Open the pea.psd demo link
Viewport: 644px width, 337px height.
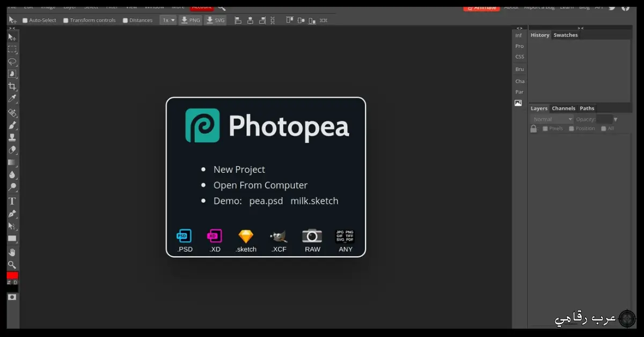click(x=266, y=201)
